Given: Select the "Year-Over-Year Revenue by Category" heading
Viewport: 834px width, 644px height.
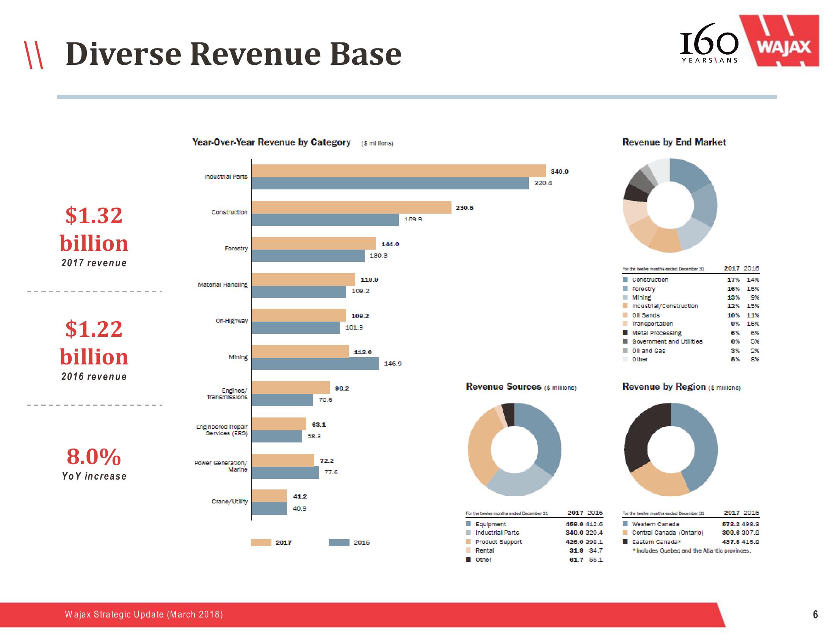Looking at the screenshot, I should (x=271, y=142).
